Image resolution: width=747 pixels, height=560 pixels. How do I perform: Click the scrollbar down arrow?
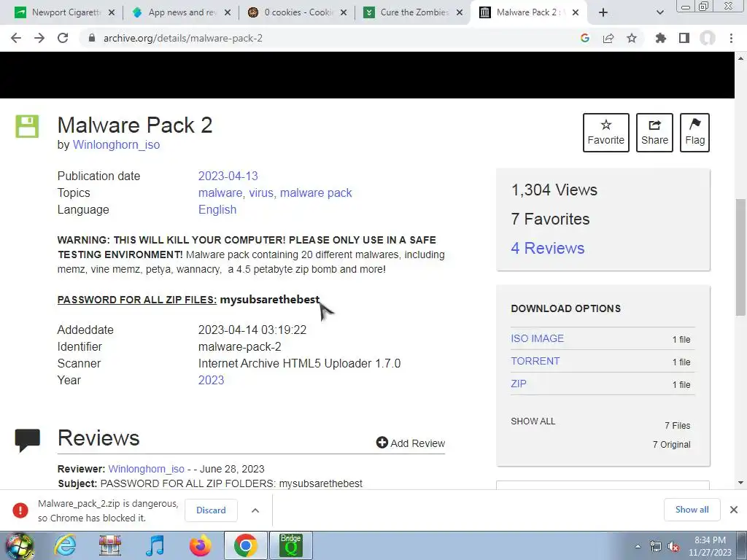click(x=740, y=483)
